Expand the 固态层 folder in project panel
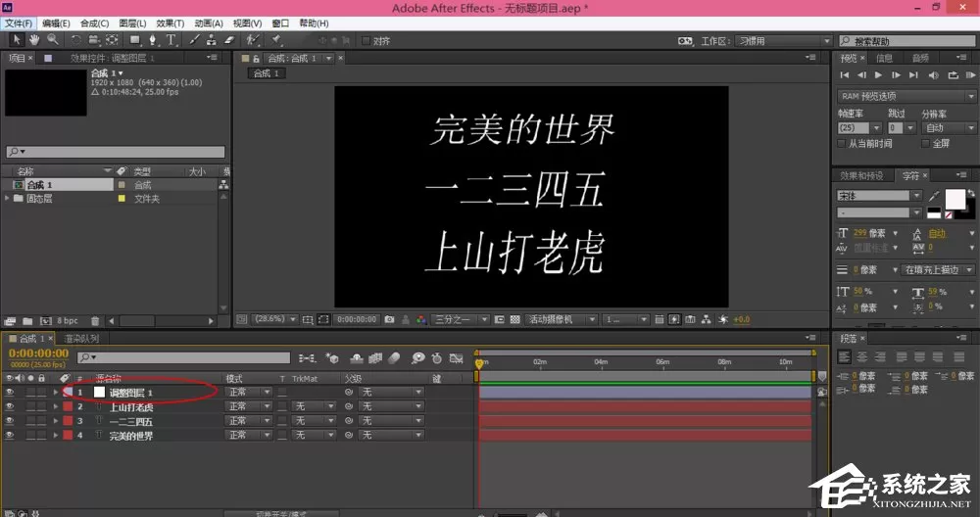This screenshot has height=517, width=980. (7, 198)
